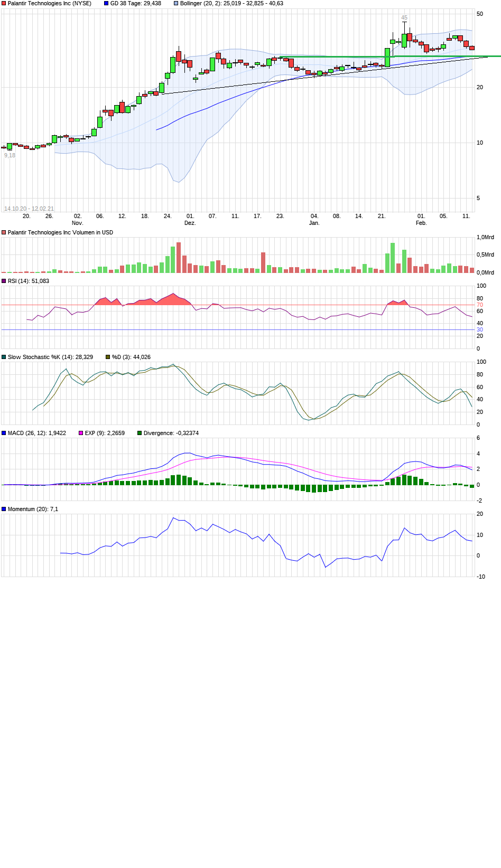This screenshot has height=868, width=501.
Task: Click the 20 price axis label on main chart
Action: (480, 88)
